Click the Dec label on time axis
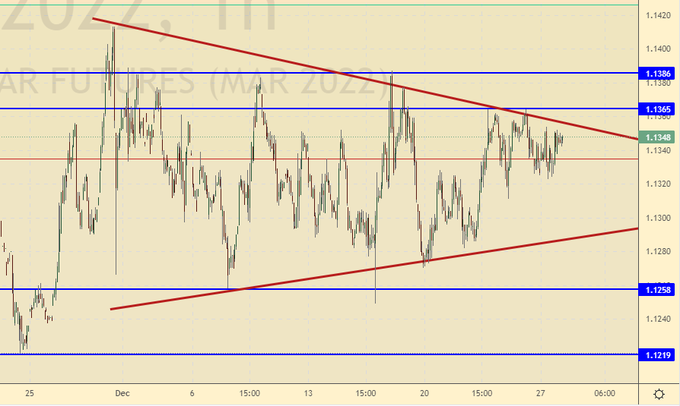 tap(123, 392)
